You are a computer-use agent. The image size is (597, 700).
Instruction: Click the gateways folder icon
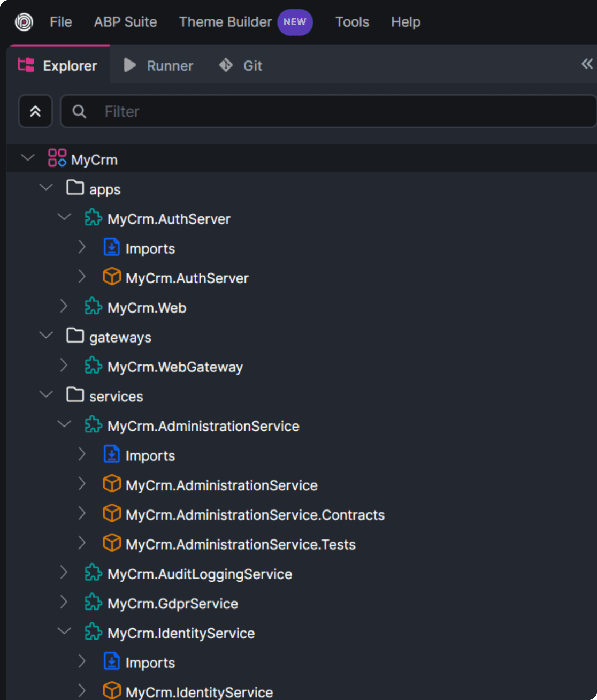click(x=75, y=336)
